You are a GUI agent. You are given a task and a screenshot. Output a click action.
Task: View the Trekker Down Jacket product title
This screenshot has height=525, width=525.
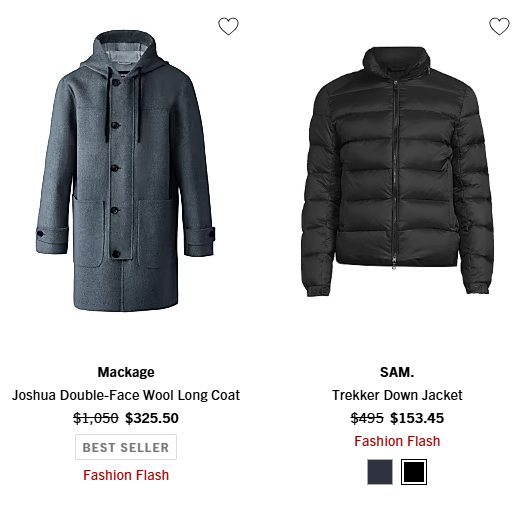[x=397, y=395]
